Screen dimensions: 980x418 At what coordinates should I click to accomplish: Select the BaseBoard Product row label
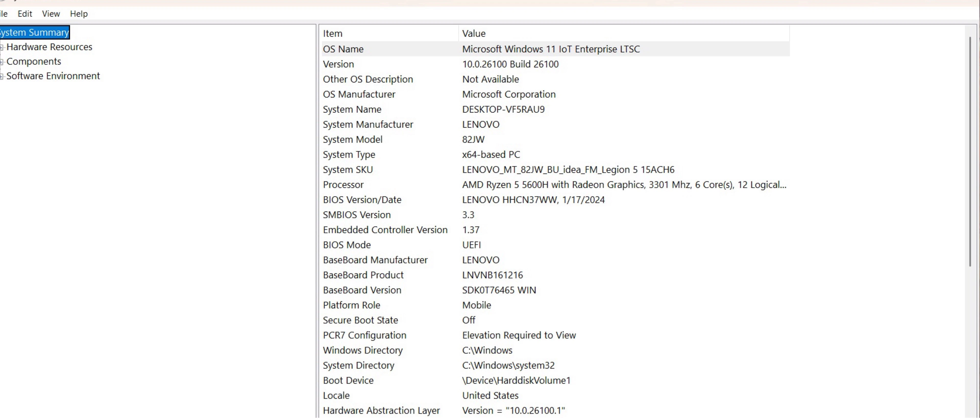coord(363,275)
